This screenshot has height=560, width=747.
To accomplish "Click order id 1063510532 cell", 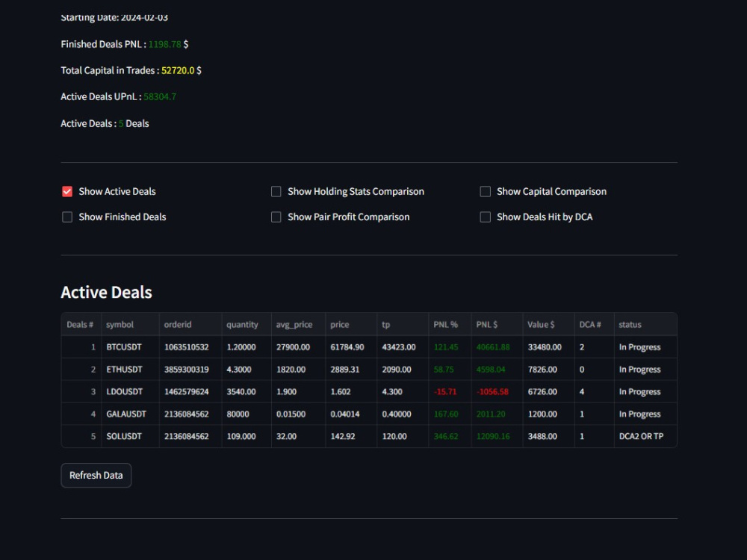I will pos(190,347).
